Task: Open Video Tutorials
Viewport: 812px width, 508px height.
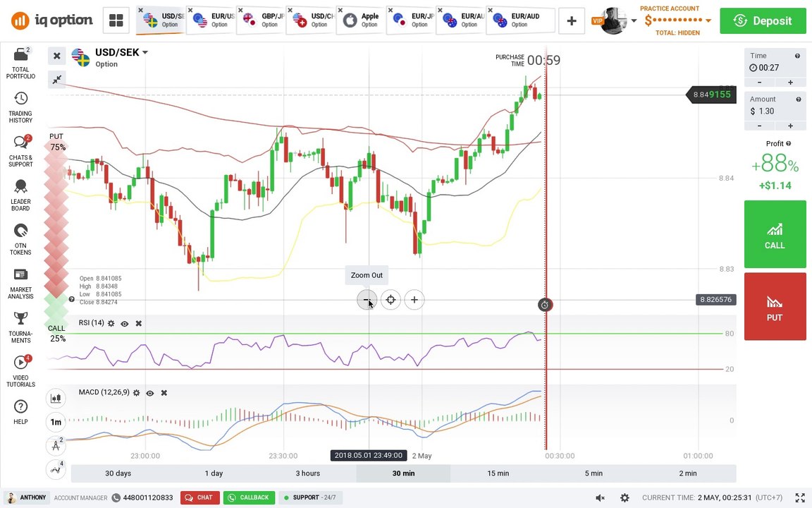Action: (20, 372)
